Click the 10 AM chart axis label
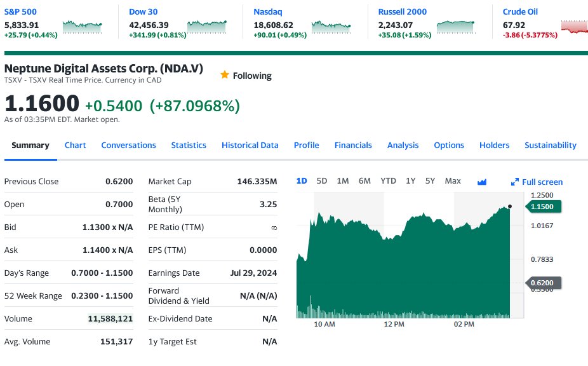 [x=324, y=324]
